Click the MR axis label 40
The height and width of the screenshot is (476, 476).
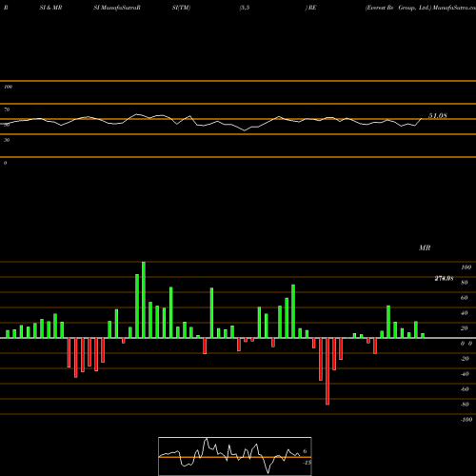465,313
